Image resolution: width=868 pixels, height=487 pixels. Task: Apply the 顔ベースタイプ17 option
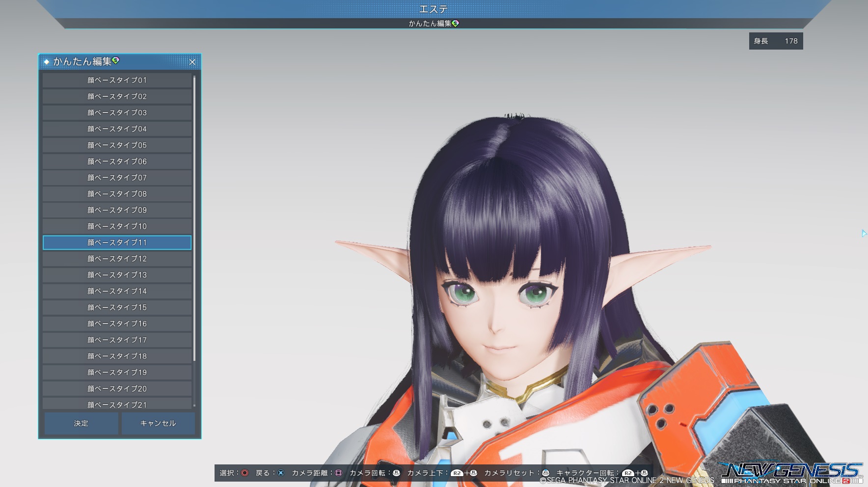click(117, 339)
